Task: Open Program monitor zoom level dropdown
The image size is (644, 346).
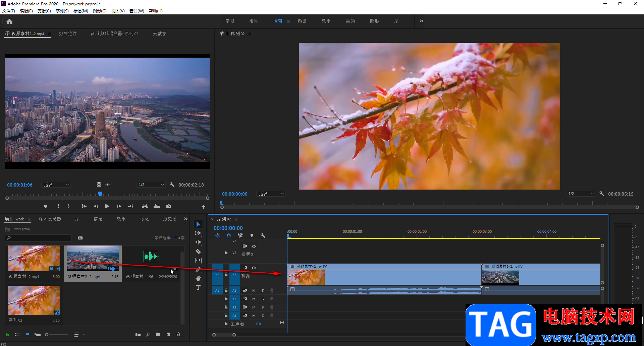Action: [271, 194]
